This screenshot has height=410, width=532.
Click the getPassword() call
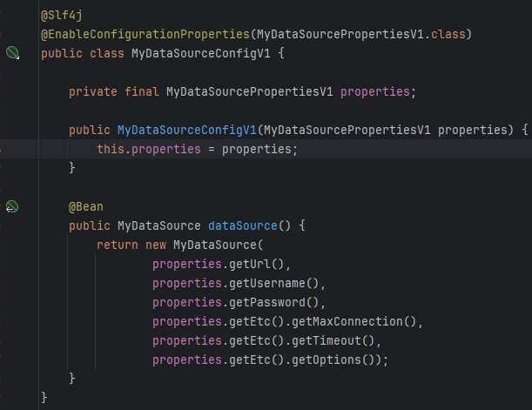(x=273, y=303)
